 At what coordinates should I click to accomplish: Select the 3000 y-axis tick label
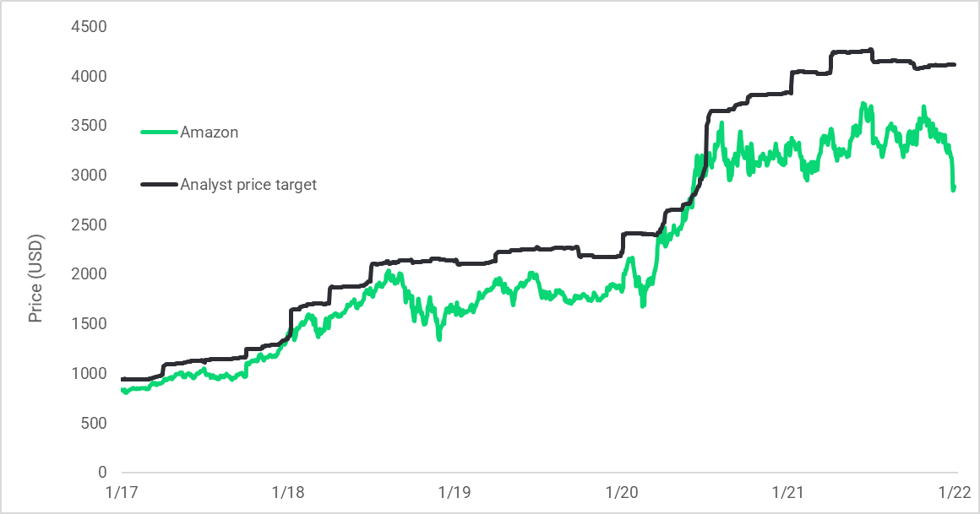click(x=90, y=176)
